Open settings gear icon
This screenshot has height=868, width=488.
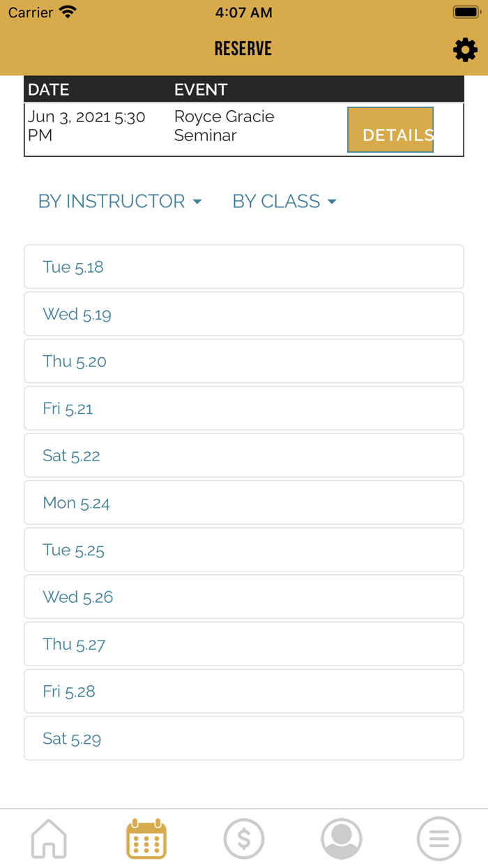pyautogui.click(x=465, y=50)
